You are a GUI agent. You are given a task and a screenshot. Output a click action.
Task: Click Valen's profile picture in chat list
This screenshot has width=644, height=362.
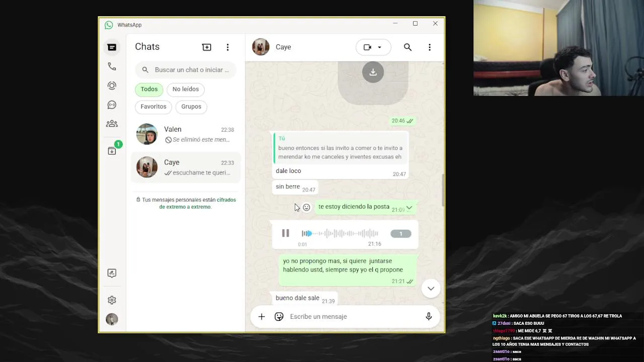tap(147, 134)
